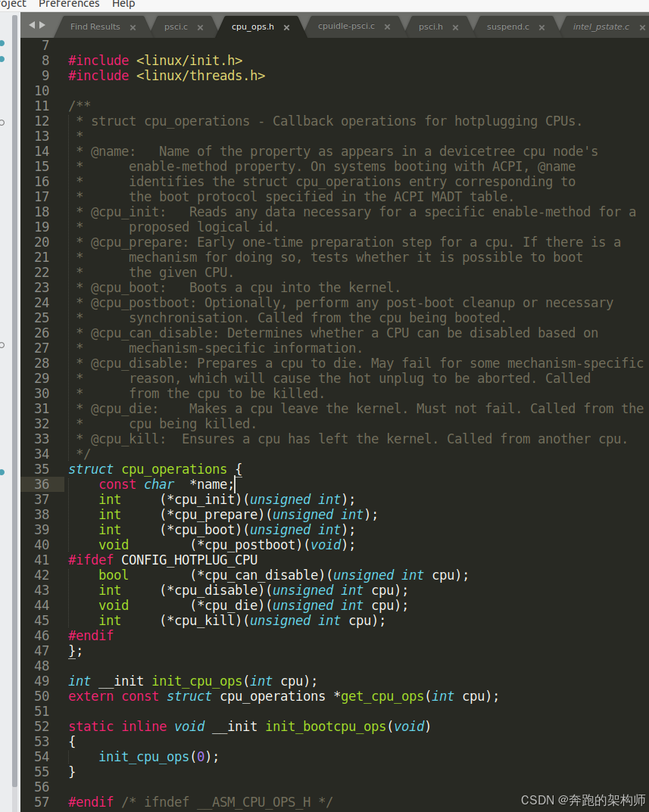Click '(*cpu_die)' member text
Image resolution: width=649 pixels, height=812 pixels.
[x=227, y=605]
